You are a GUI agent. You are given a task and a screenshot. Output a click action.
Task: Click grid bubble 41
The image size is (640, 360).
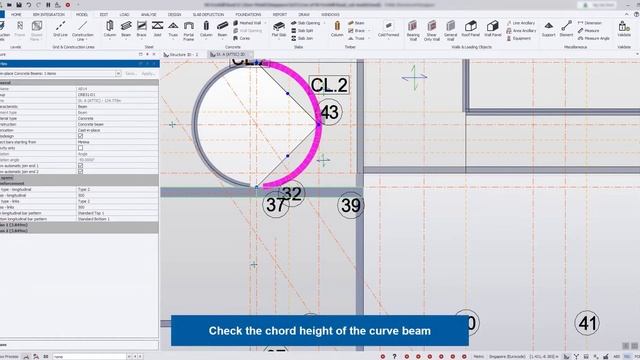tap(587, 323)
